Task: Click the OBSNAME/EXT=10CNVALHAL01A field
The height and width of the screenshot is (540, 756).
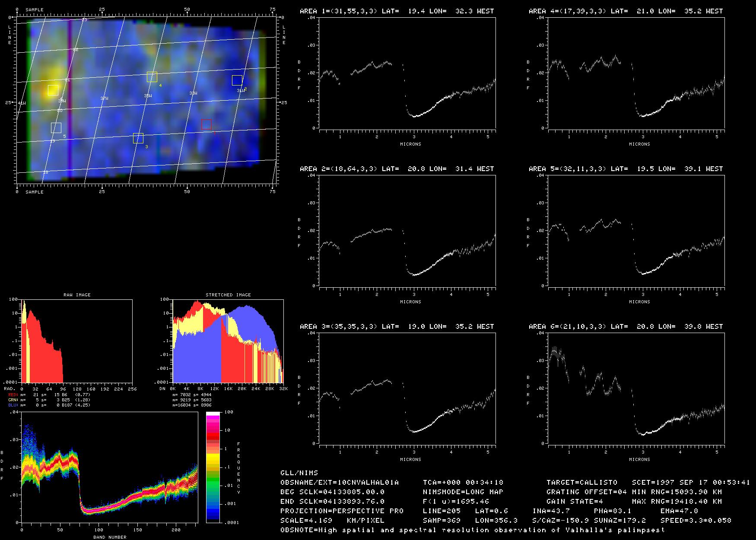Action: 340,482
